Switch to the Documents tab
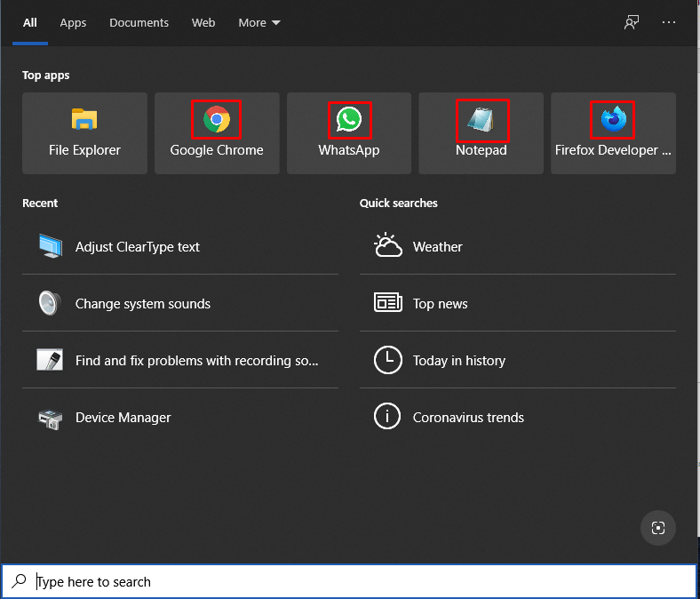700x599 pixels. point(139,23)
